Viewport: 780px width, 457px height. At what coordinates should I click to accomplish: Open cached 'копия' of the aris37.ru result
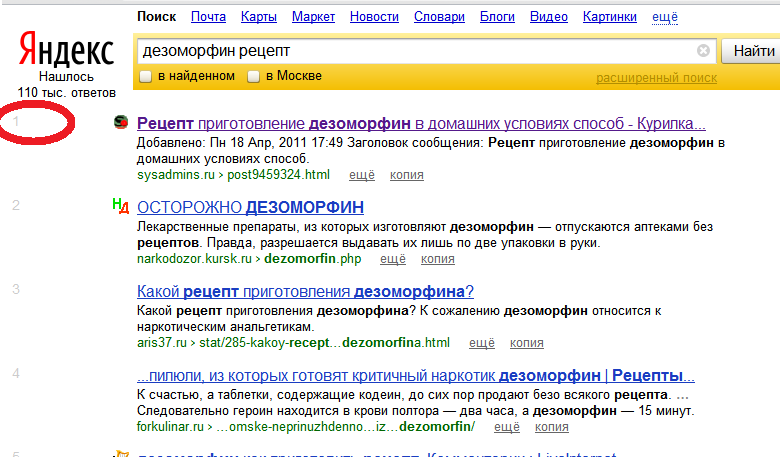click(526, 343)
